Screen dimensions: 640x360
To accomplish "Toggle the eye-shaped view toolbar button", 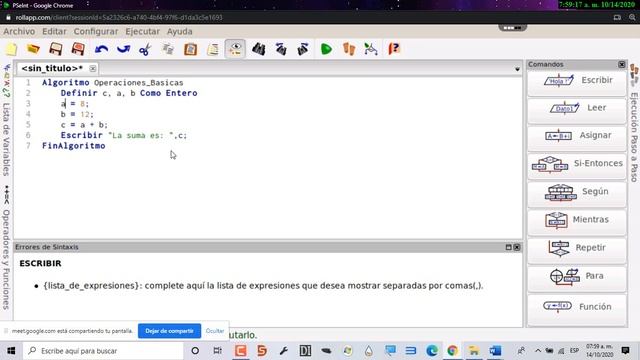I will click(235, 49).
